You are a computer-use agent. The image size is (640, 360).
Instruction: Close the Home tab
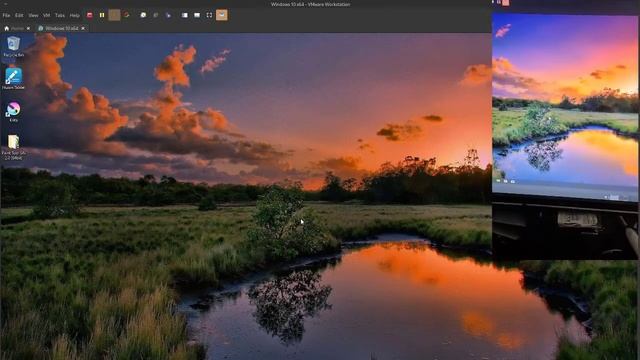tap(28, 28)
